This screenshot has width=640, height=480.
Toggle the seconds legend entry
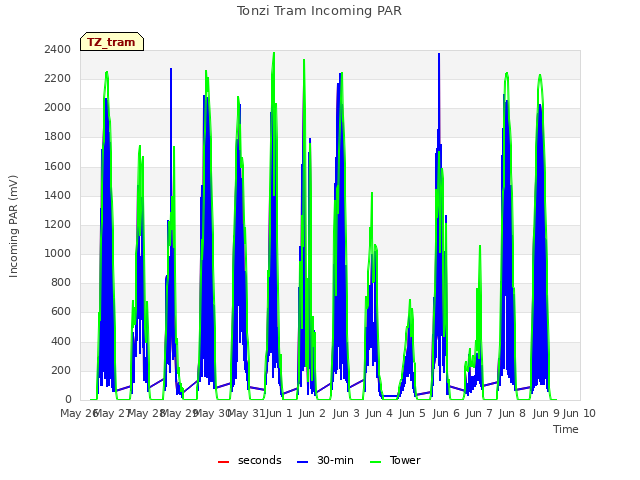pyautogui.click(x=250, y=460)
